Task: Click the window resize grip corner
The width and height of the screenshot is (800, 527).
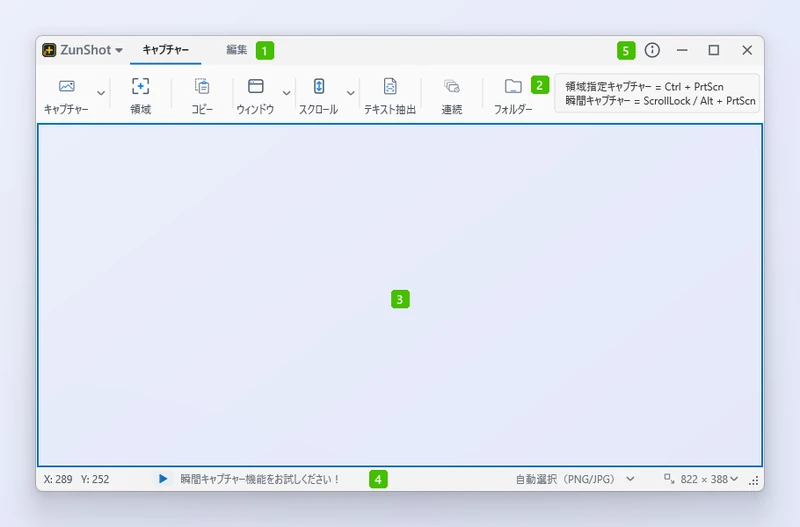Action: pyautogui.click(x=754, y=481)
